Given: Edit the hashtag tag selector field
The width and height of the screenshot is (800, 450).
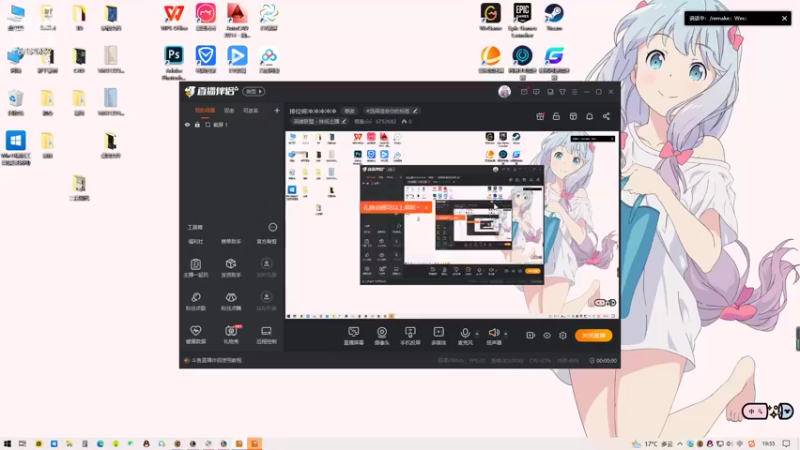Looking at the screenshot, I should 391,111.
